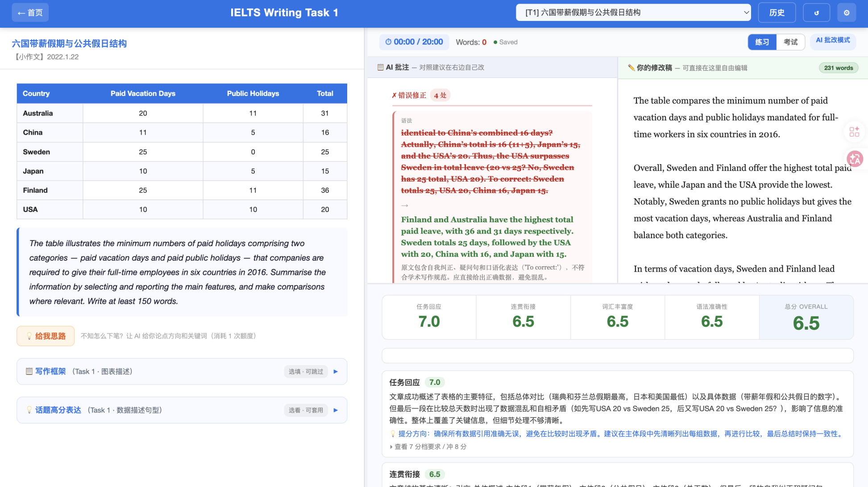Click the floating translate icon on right edge
The image size is (868, 487).
(855, 158)
